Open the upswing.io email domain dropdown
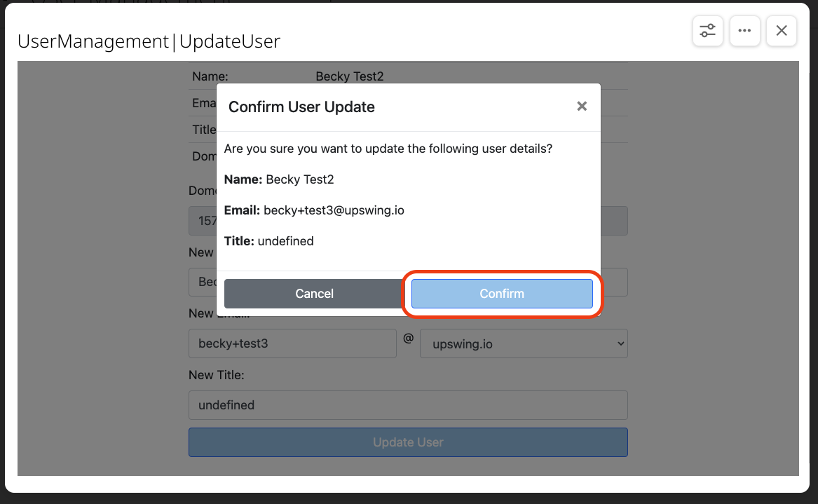The height and width of the screenshot is (504, 818). pyautogui.click(x=524, y=343)
